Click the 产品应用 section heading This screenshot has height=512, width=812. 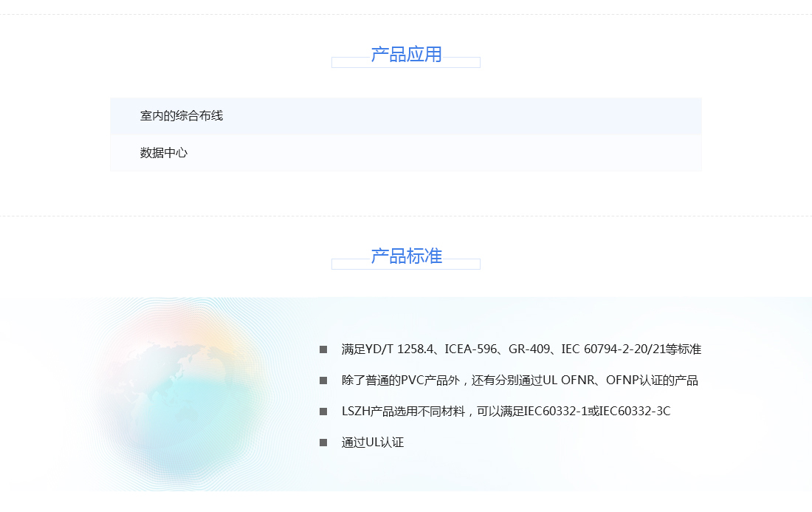click(x=406, y=55)
